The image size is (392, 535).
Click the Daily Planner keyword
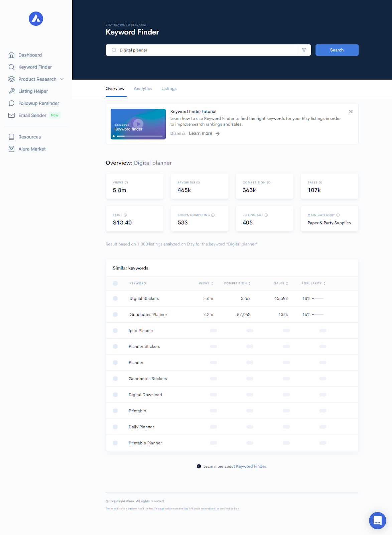141,427
